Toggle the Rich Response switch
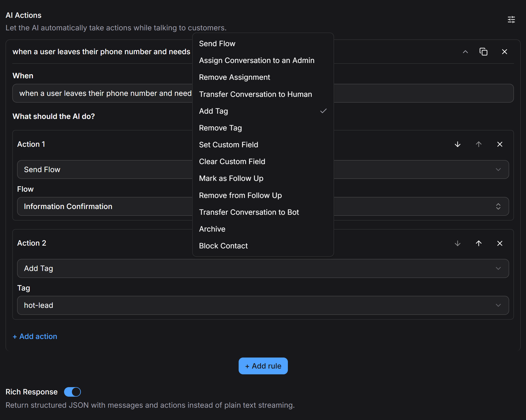 click(72, 392)
